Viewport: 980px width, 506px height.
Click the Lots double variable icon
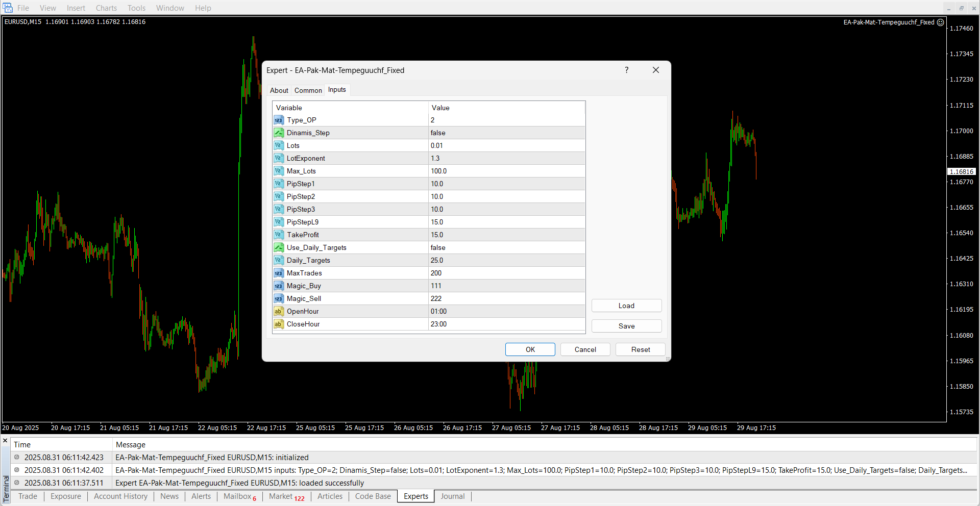click(278, 146)
